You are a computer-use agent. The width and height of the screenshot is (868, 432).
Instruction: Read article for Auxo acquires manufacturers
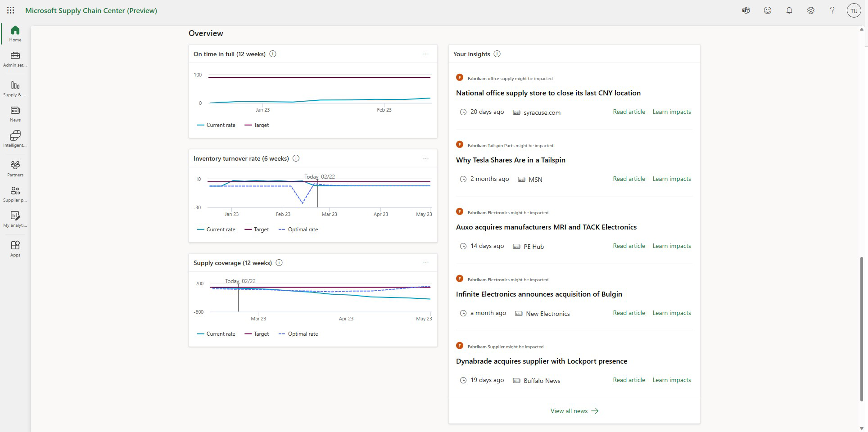629,246
